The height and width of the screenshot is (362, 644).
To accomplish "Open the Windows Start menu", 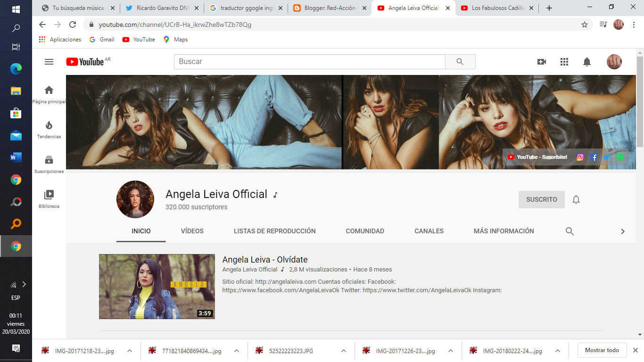I will (x=16, y=9).
